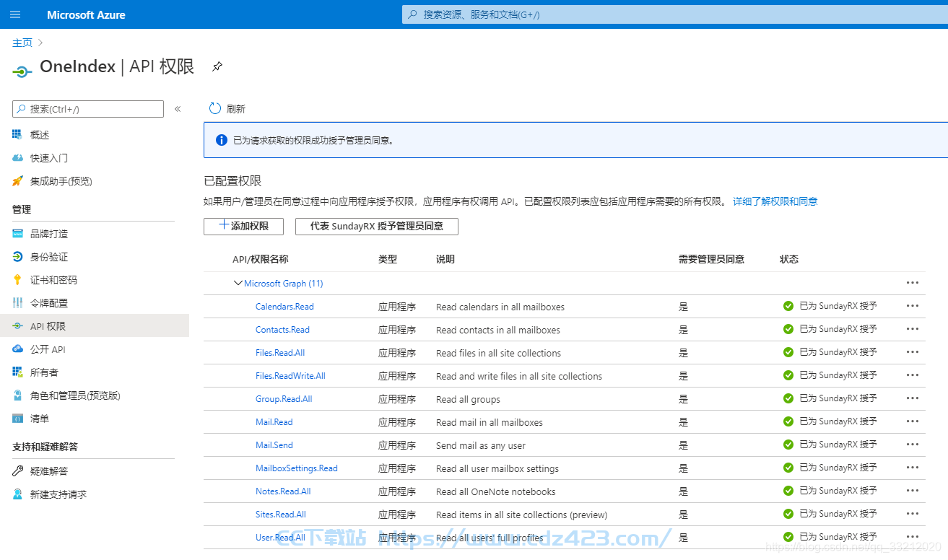This screenshot has width=948, height=560.
Task: Open the Files.ReadWrite.All permission link
Action: click(290, 376)
